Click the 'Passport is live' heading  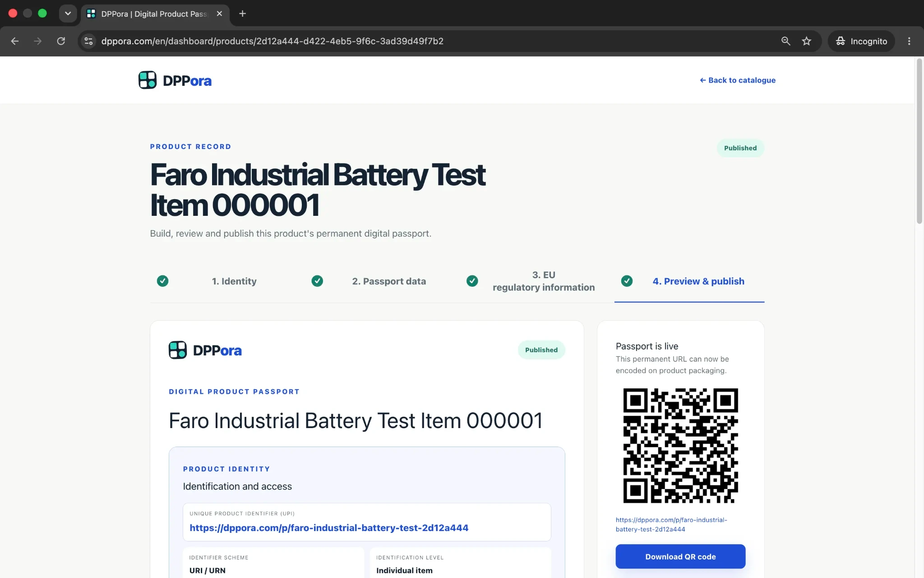tap(647, 346)
